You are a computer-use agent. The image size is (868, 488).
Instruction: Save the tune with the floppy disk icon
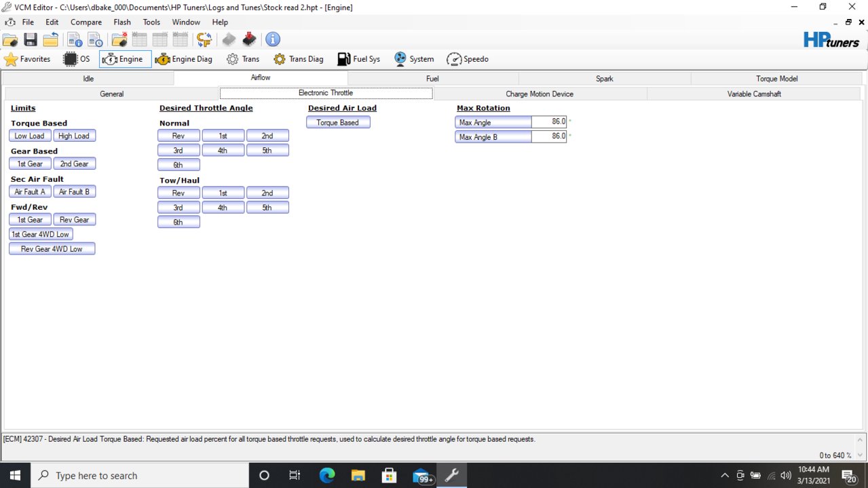point(30,39)
